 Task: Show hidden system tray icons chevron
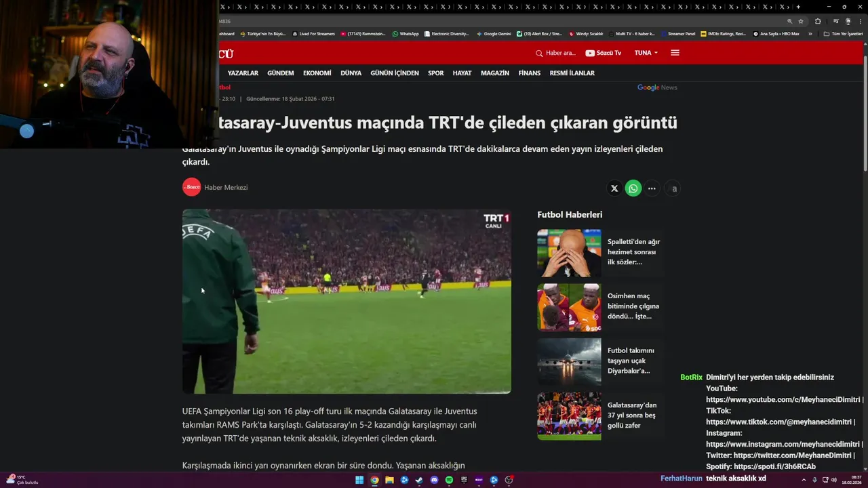[x=804, y=480]
